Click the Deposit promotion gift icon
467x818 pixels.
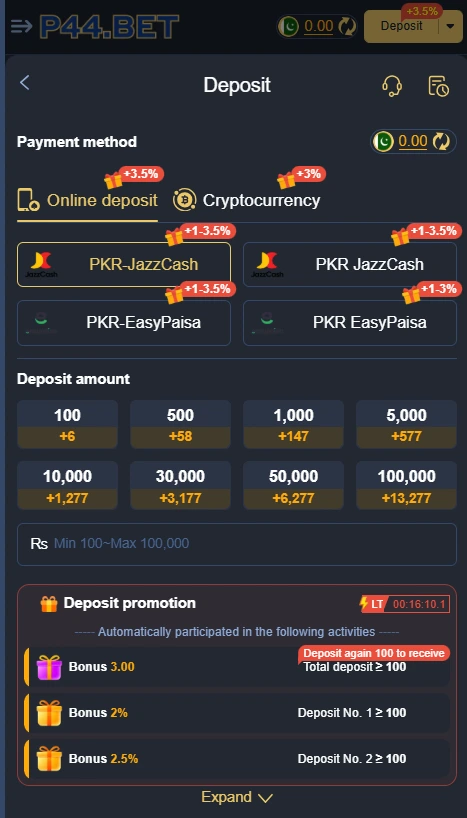click(x=49, y=604)
